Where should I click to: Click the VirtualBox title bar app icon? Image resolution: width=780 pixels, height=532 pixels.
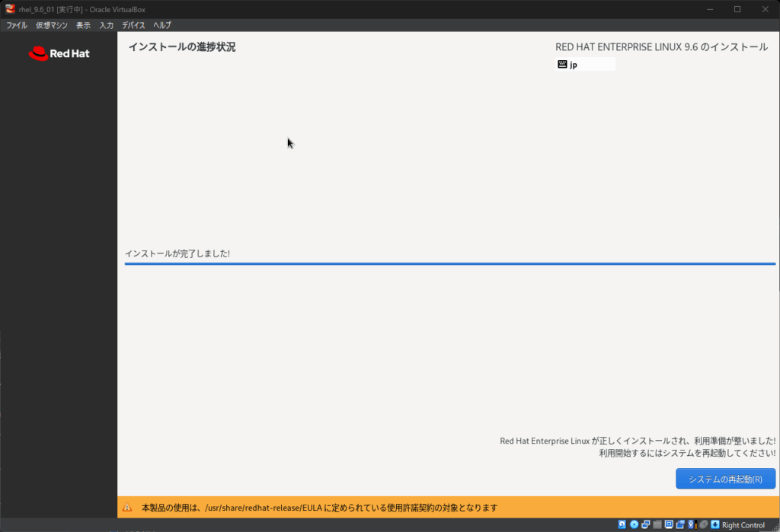point(10,9)
